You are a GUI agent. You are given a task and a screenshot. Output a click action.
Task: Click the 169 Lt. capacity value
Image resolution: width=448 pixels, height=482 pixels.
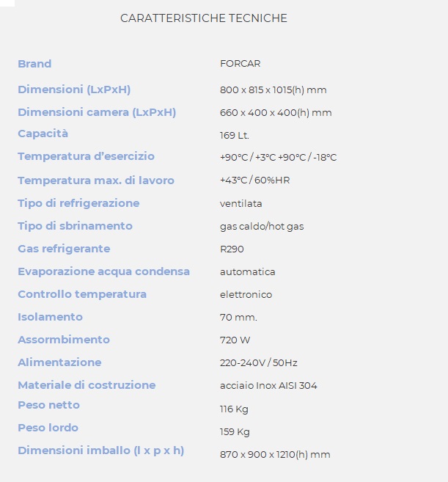[x=234, y=135]
